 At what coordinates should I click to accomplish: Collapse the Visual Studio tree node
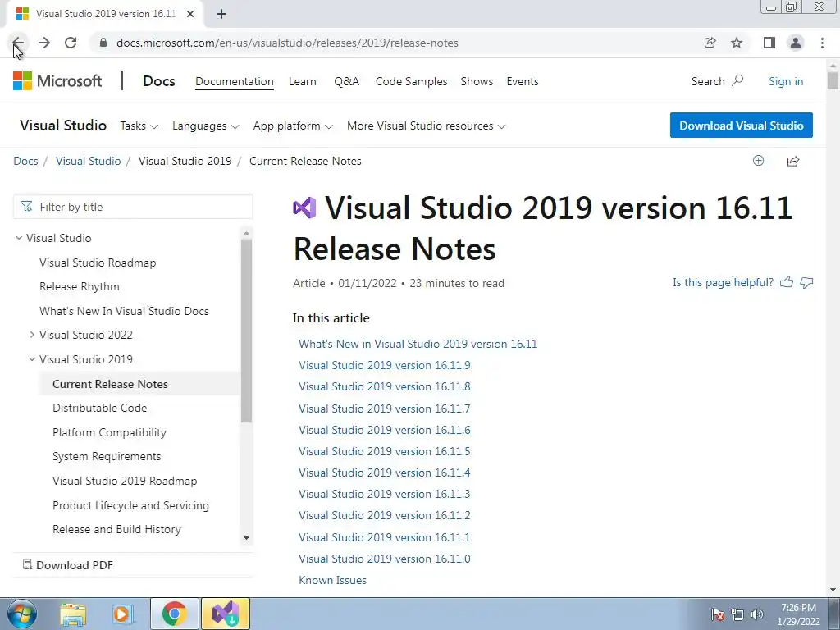click(20, 237)
